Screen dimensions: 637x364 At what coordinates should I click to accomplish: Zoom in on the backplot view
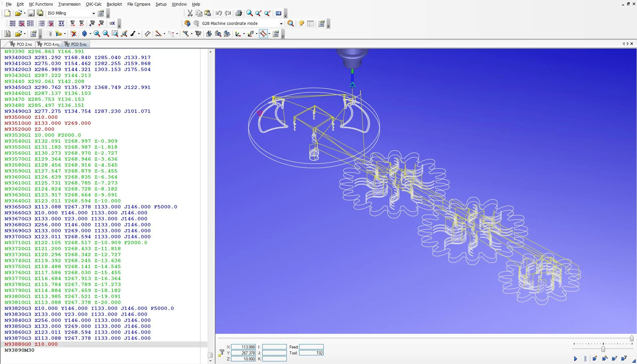click(x=97, y=34)
